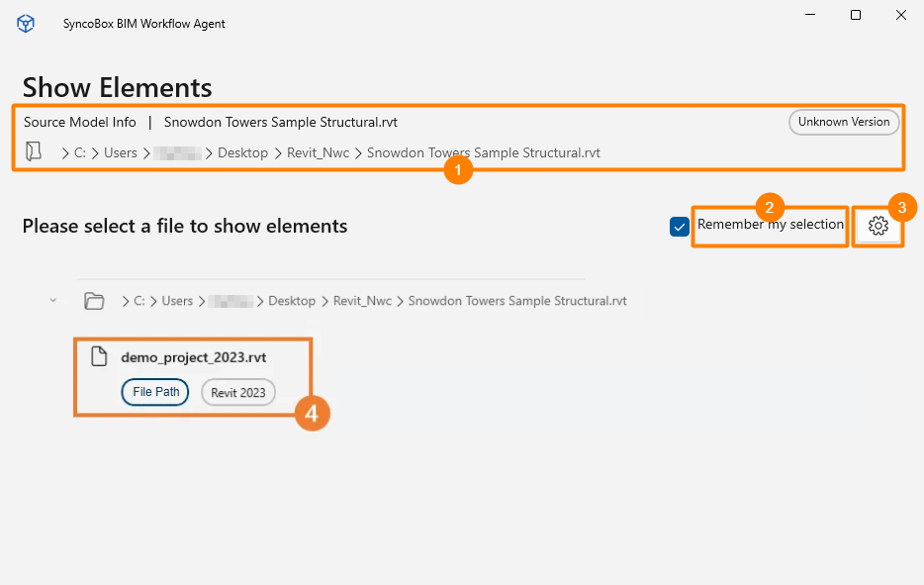Click the folder icon in the file tree
The width and height of the screenshot is (924, 585).
coord(94,301)
